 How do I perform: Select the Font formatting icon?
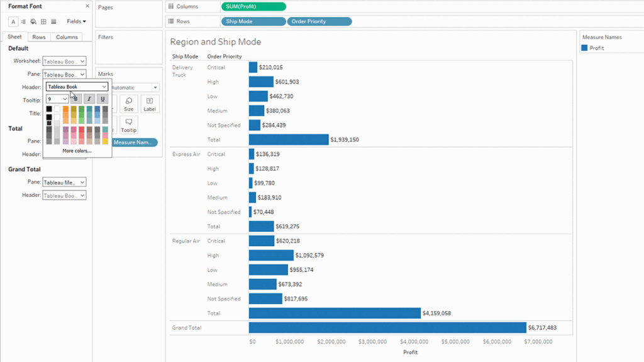[13, 21]
